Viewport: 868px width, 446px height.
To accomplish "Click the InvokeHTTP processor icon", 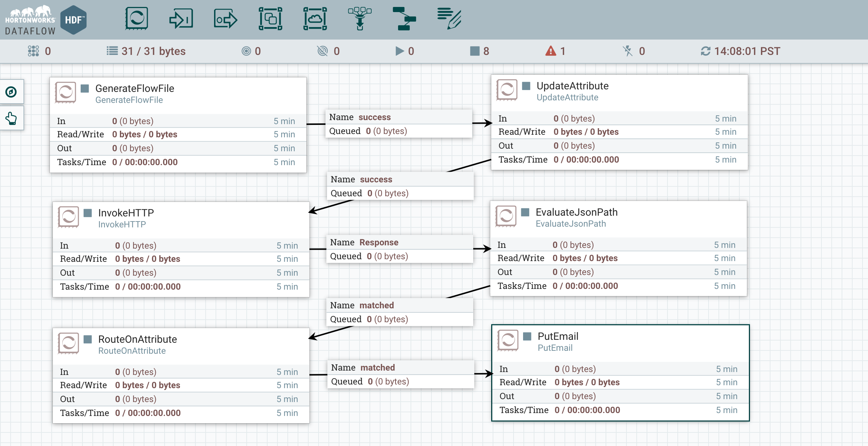I will coord(69,217).
